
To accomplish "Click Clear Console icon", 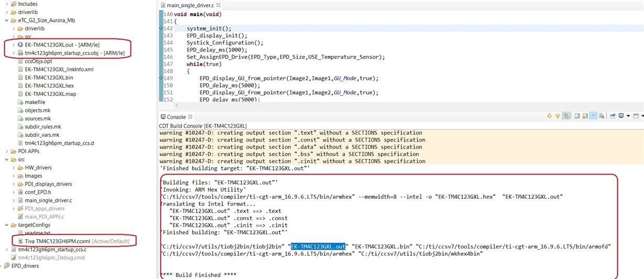I will tap(602, 116).
